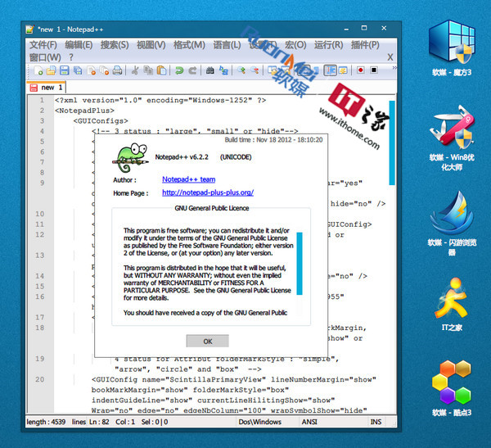Open the 搜索(S) menu
Image resolution: width=491 pixels, height=448 pixels.
pos(115,45)
